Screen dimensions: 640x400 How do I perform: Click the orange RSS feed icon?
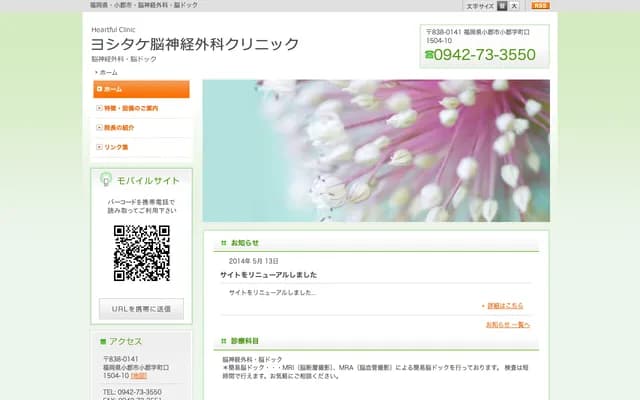(x=540, y=6)
